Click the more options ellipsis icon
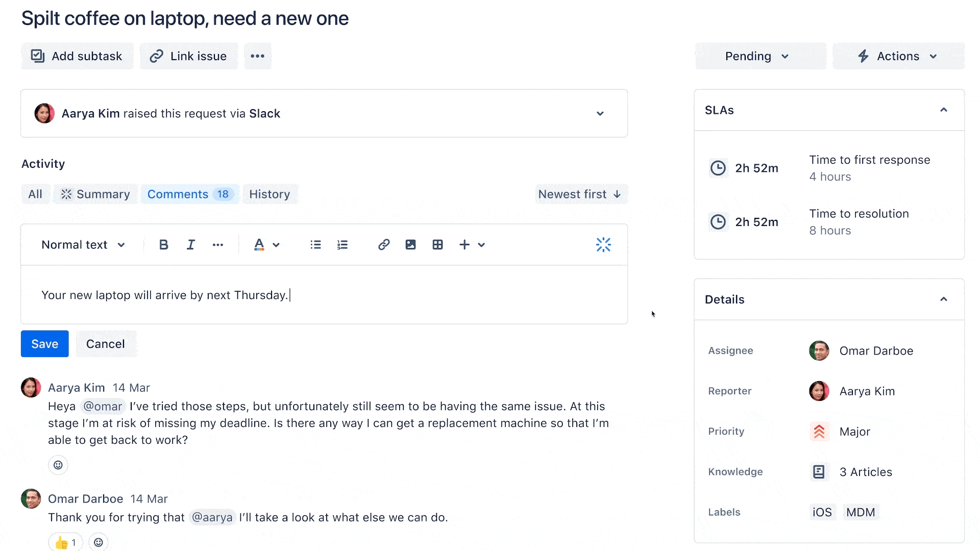Viewport: 980px width, 551px height. (x=256, y=56)
